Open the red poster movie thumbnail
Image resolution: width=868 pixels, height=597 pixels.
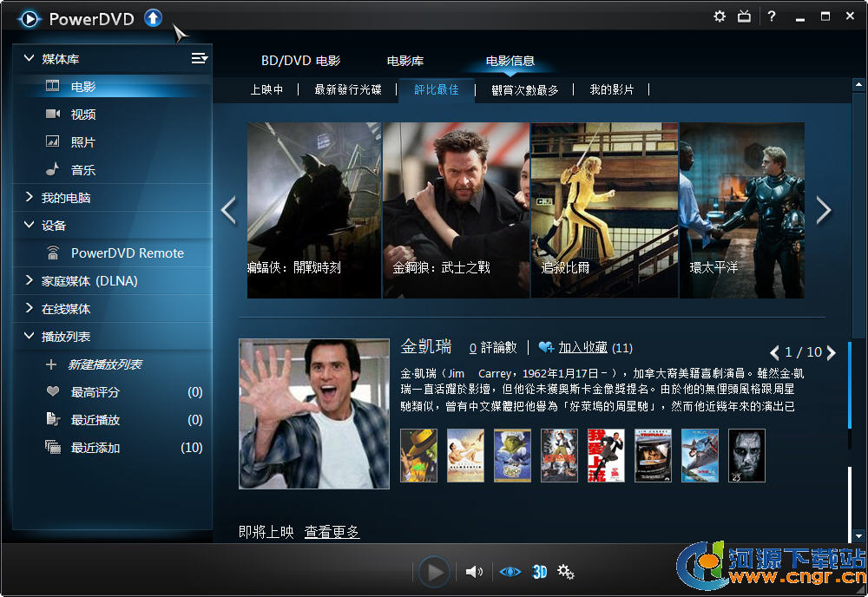606,456
